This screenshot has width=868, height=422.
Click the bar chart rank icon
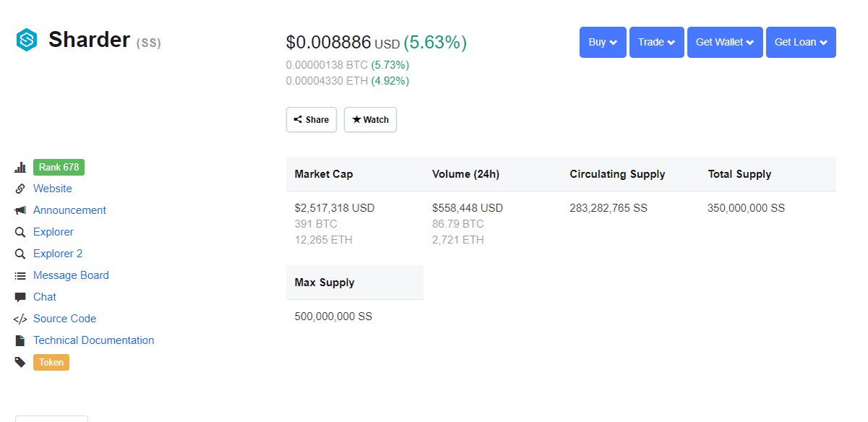[20, 168]
